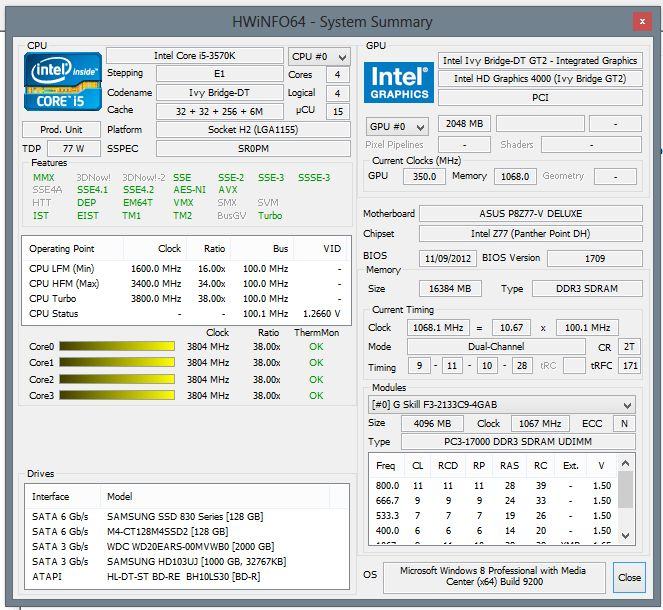Click the Stepping E1 field
Image resolution: width=663 pixels, height=610 pixels.
click(219, 74)
